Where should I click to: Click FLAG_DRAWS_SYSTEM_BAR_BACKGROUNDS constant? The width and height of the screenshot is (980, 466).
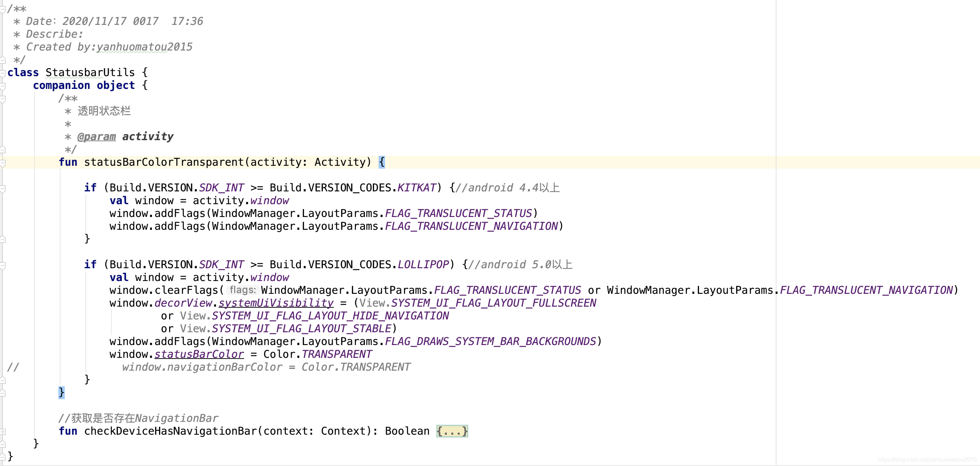tap(490, 341)
